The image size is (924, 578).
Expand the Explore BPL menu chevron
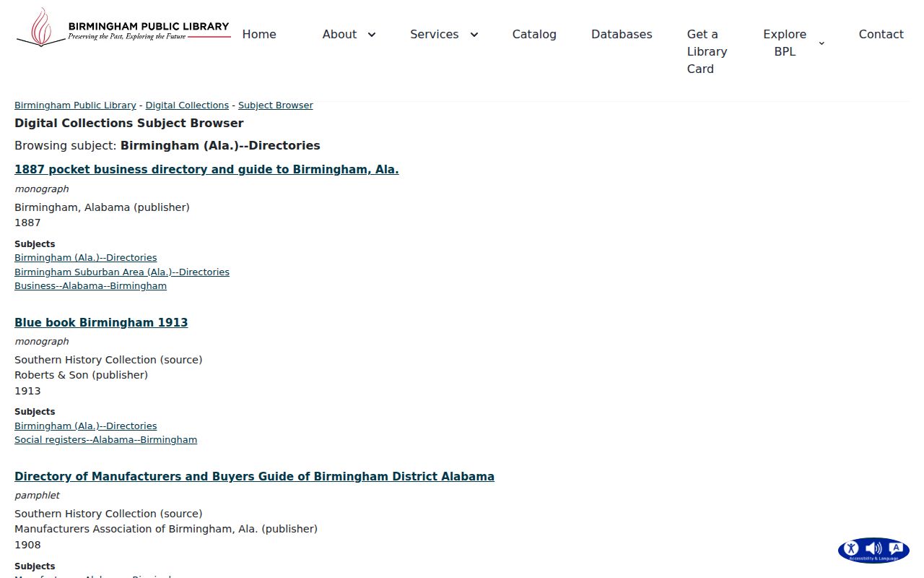tap(821, 43)
